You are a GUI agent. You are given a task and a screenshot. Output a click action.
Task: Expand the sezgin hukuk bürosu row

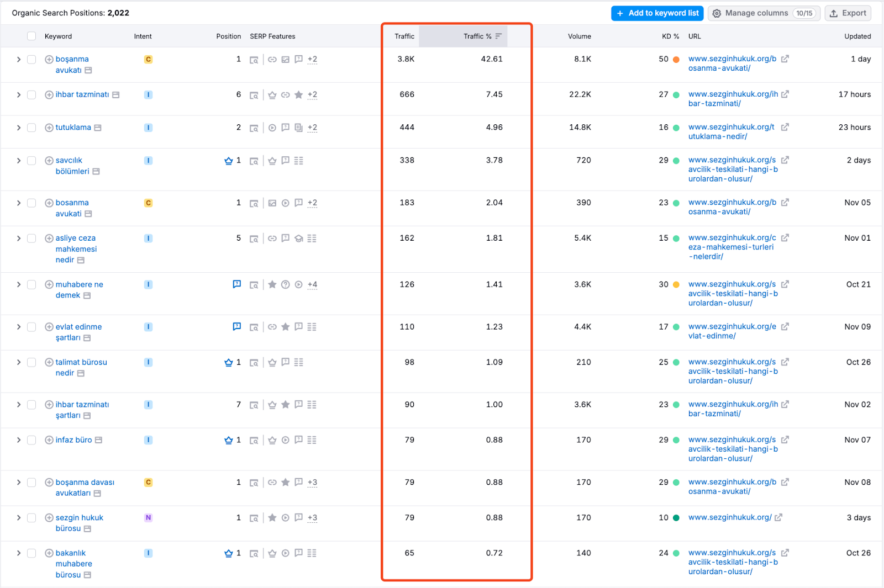(18, 517)
